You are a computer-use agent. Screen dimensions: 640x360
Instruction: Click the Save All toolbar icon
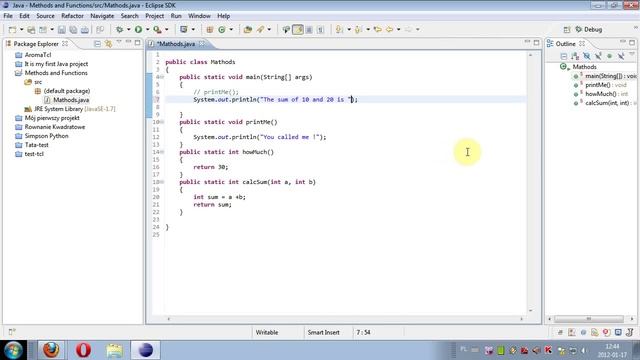(x=73, y=29)
